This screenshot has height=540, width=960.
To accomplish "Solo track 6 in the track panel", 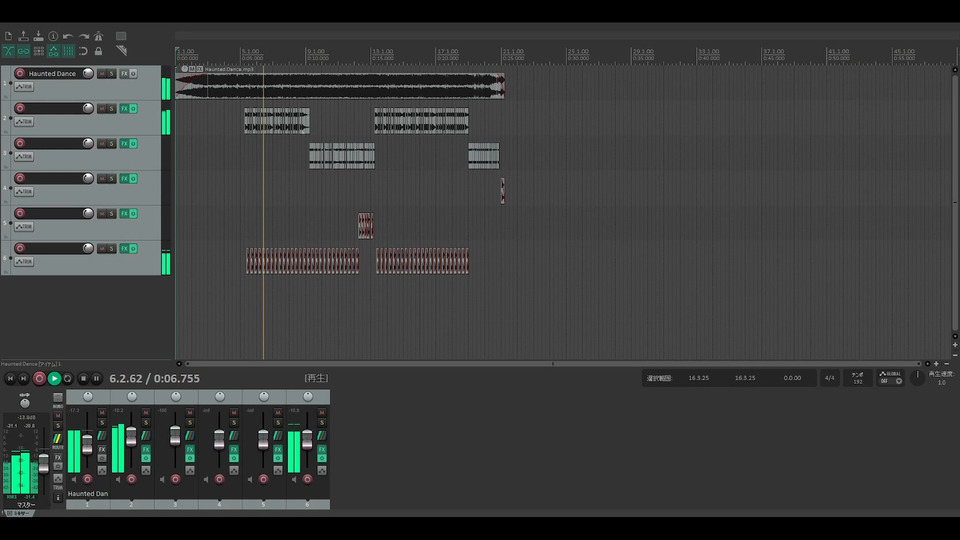I will click(x=111, y=248).
